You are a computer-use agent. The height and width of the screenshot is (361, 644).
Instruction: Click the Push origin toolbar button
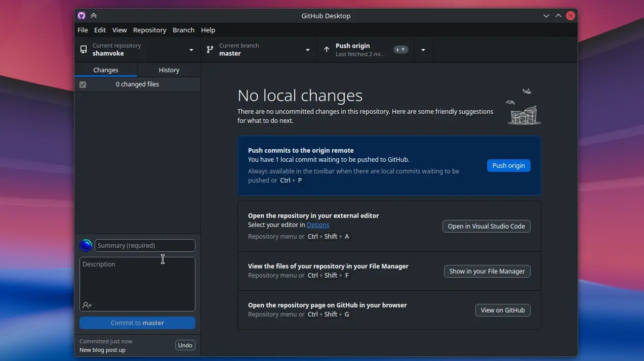366,50
